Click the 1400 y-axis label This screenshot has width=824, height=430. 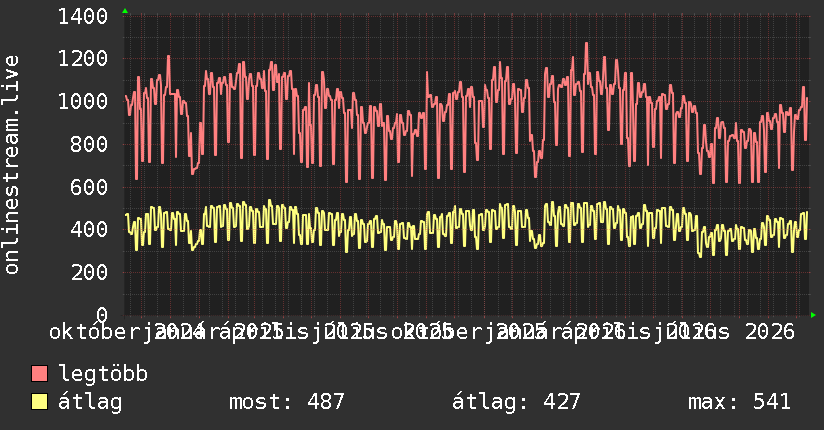point(83,16)
